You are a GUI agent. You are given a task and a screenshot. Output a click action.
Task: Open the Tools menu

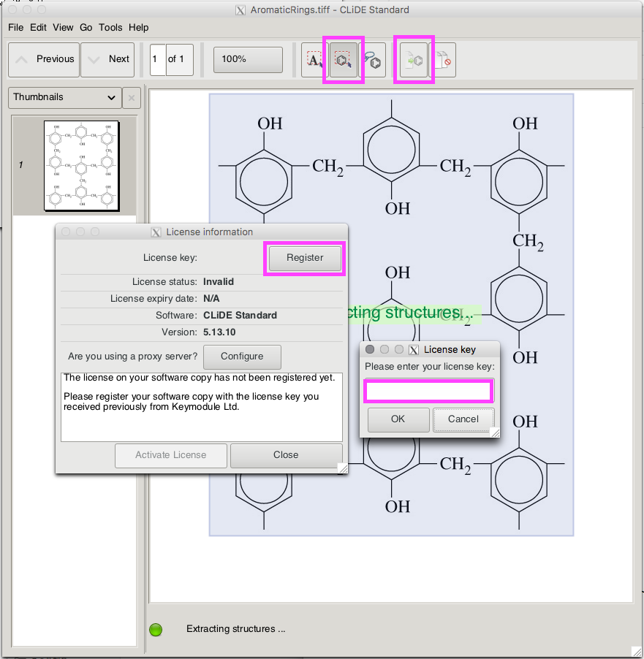click(110, 27)
